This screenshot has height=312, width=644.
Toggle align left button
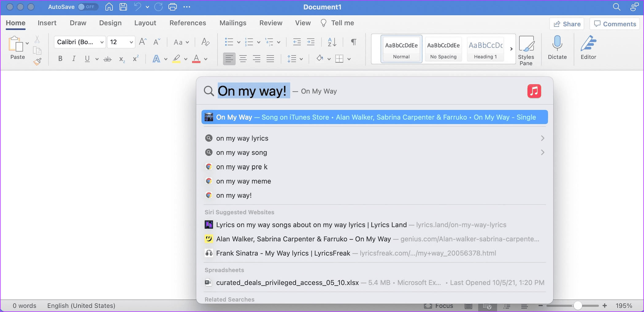[x=229, y=59]
